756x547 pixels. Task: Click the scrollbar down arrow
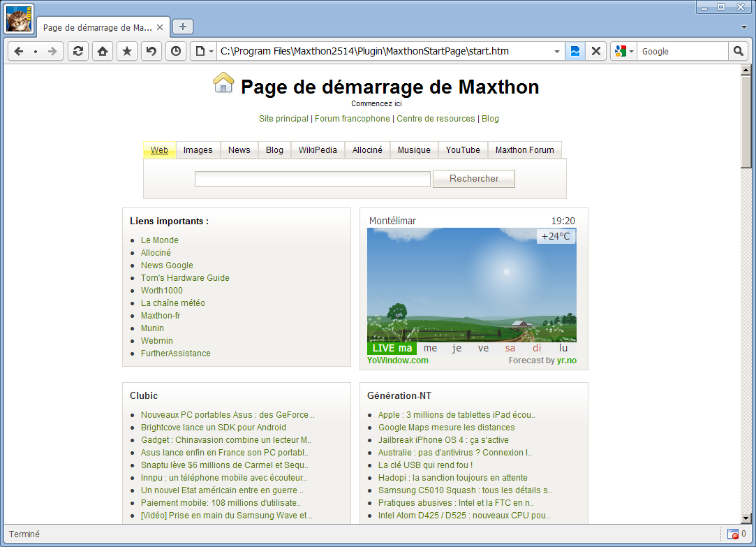(x=746, y=518)
